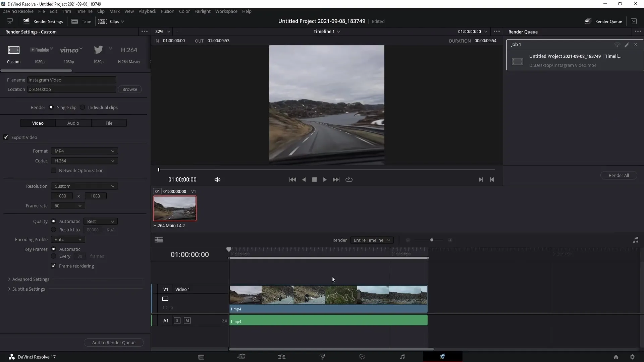Choose the Twitter 1080p preset

pos(98,50)
